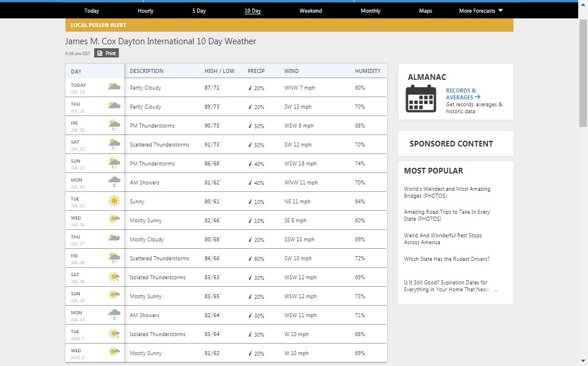This screenshot has height=366, width=588.
Task: Click the printer icon in Print button
Action: 100,53
